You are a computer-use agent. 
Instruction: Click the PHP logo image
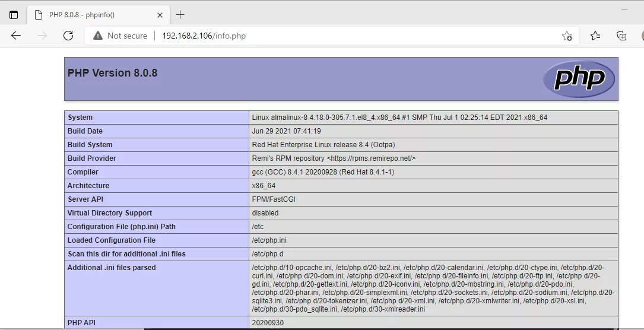[579, 78]
